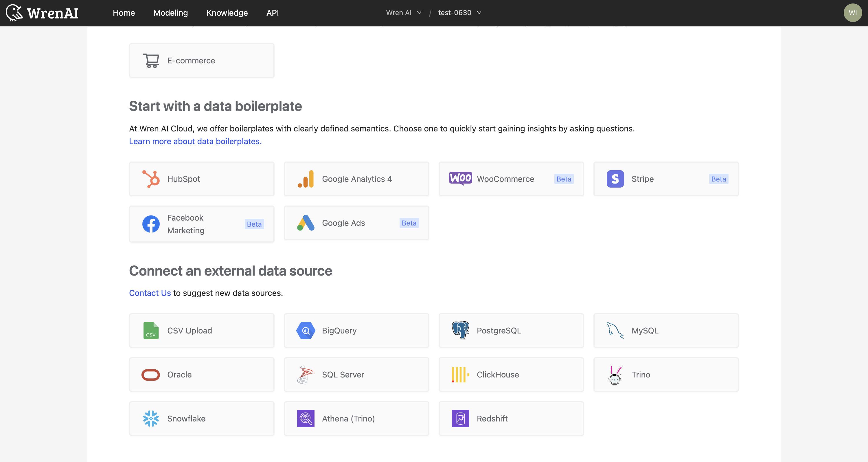Connect the BigQuery data source
This screenshot has height=462, width=868.
click(356, 331)
